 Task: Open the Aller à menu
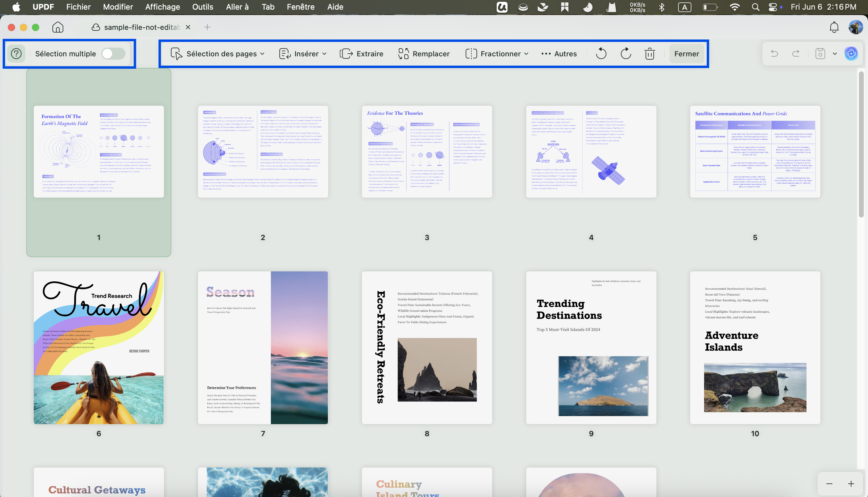tap(237, 7)
